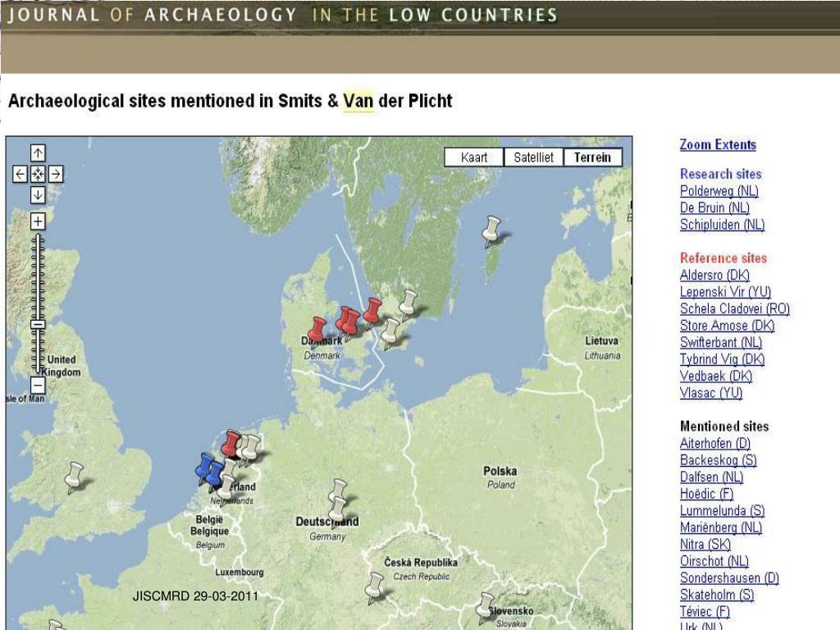Open Oirschot (NL) link
Image resolution: width=840 pixels, height=630 pixels.
[714, 561]
